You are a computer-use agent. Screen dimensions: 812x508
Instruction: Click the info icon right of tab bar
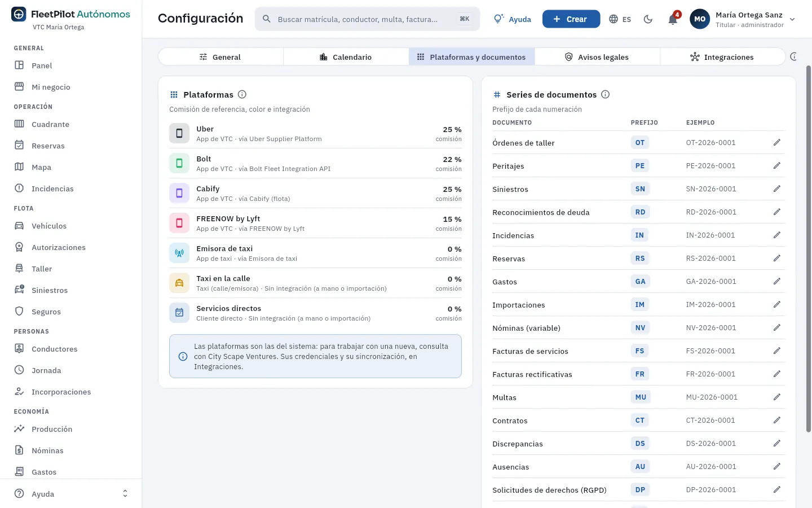[x=794, y=56]
